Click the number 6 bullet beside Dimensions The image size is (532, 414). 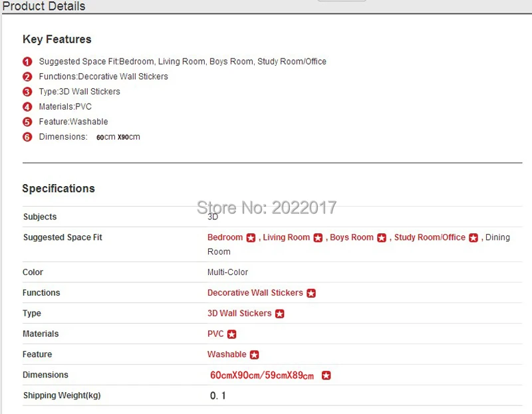pyautogui.click(x=27, y=137)
